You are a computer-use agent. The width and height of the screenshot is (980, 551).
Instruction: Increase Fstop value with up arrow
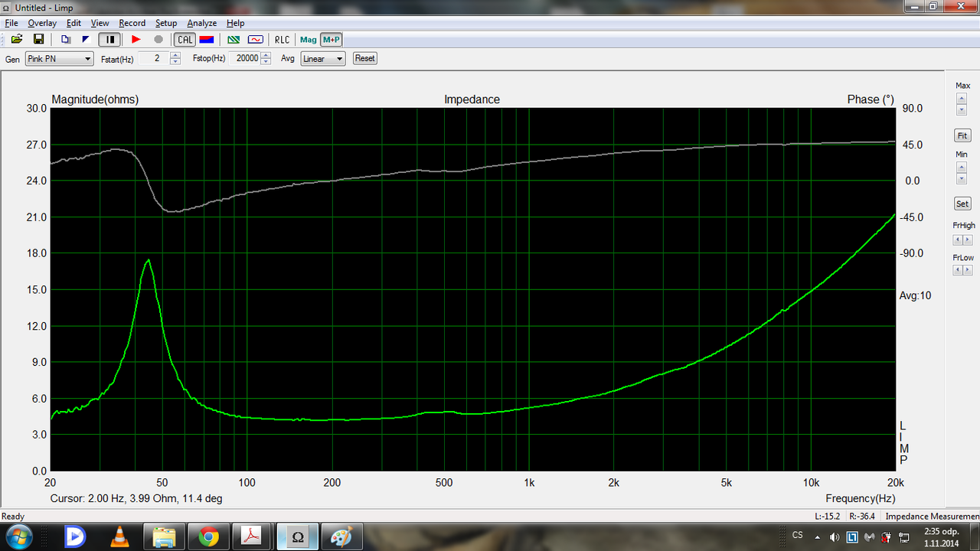click(266, 55)
